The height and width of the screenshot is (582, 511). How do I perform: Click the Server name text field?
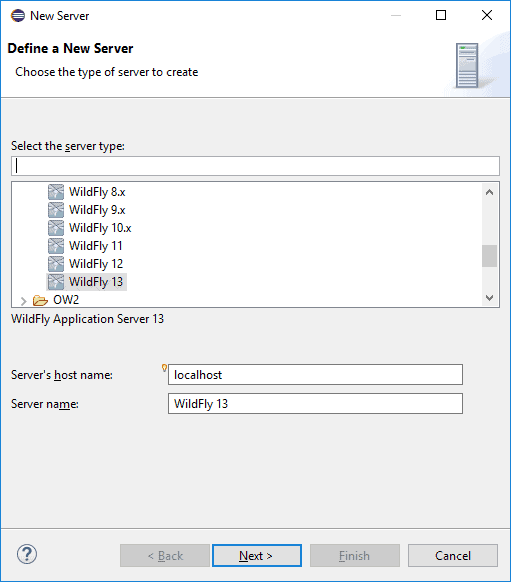point(315,403)
